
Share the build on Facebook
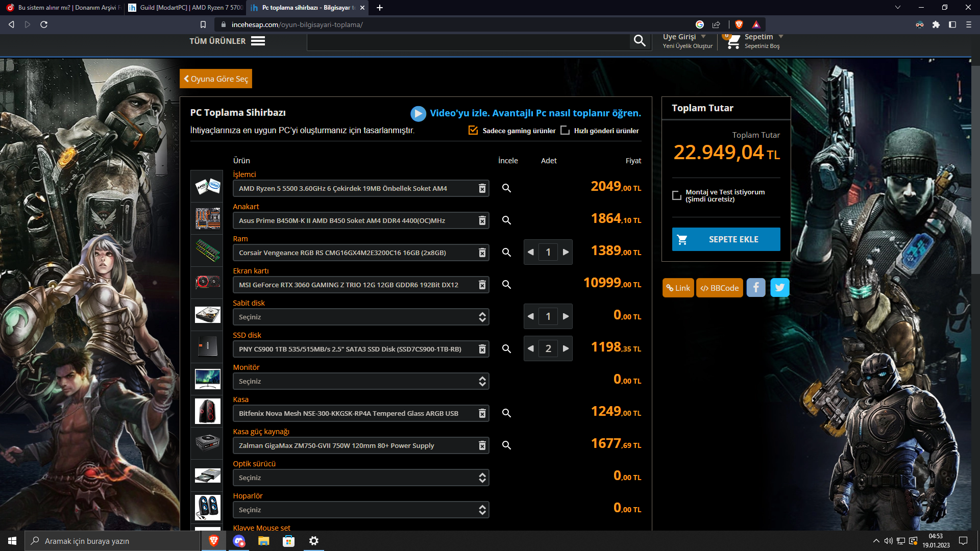point(756,288)
